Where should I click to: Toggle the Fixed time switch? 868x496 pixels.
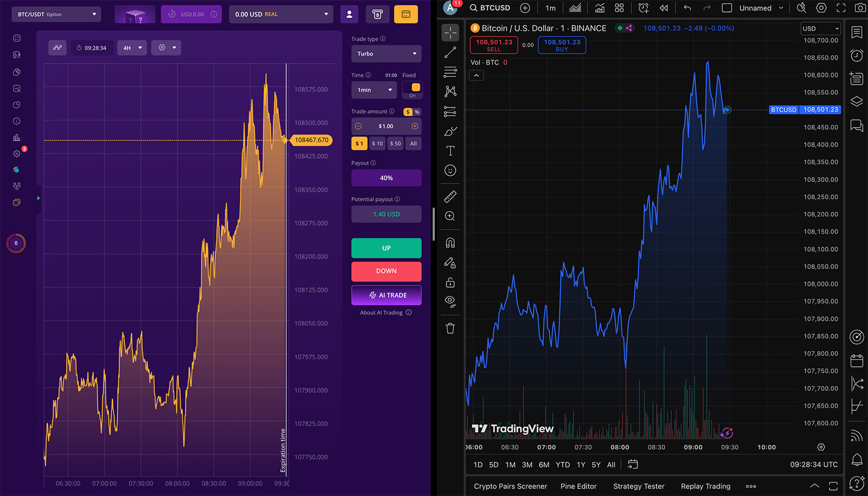[415, 88]
